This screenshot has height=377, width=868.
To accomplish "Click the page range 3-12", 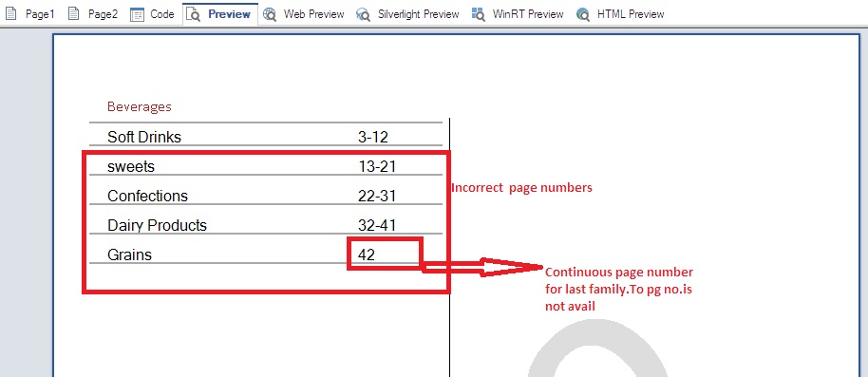I will (373, 137).
